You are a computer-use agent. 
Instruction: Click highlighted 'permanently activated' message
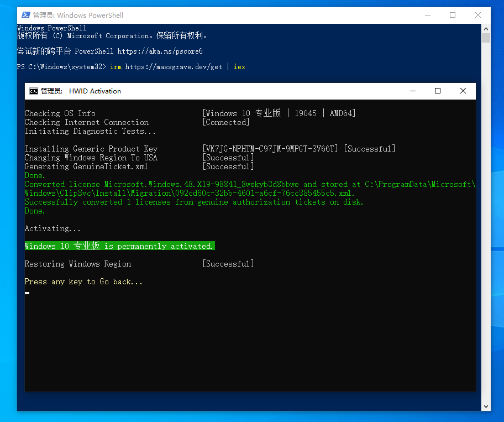coord(119,246)
